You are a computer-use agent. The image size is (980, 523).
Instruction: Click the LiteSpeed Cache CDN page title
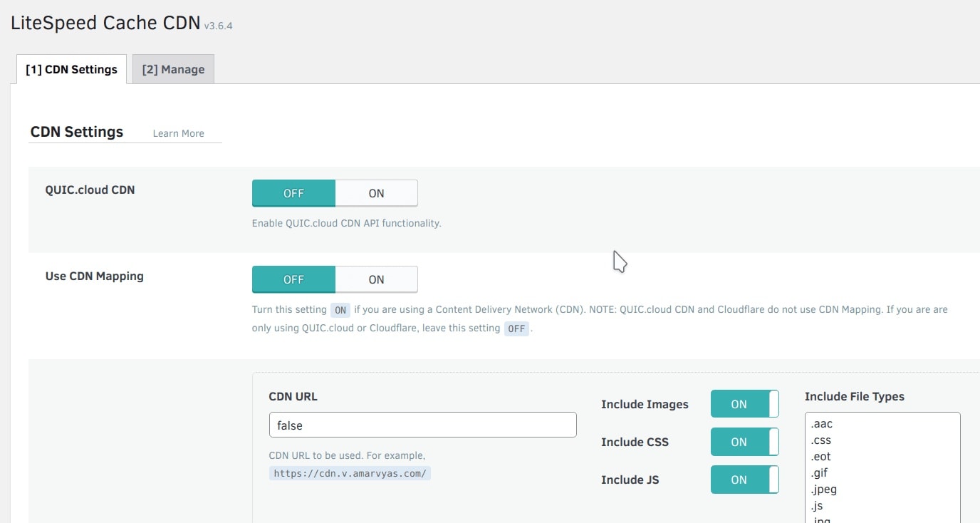point(105,22)
